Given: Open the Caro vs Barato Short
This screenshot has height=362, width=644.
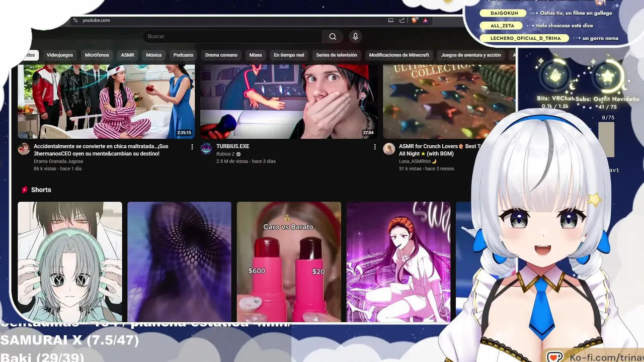Looking at the screenshot, I should [x=289, y=262].
